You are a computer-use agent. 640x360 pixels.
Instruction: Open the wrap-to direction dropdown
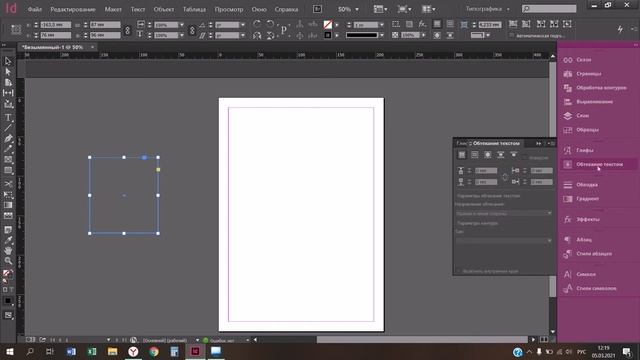pyautogui.click(x=504, y=213)
